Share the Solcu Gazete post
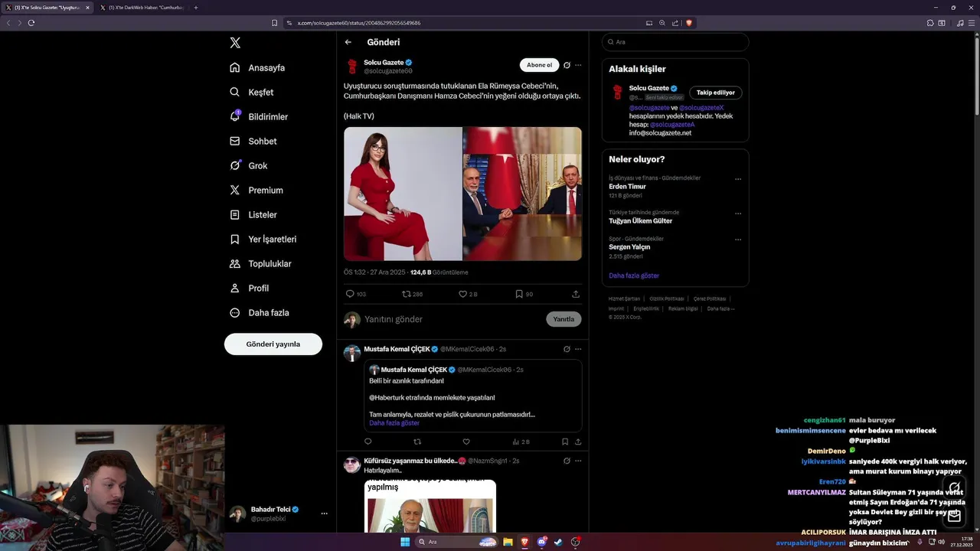The image size is (980, 551). pos(576,294)
